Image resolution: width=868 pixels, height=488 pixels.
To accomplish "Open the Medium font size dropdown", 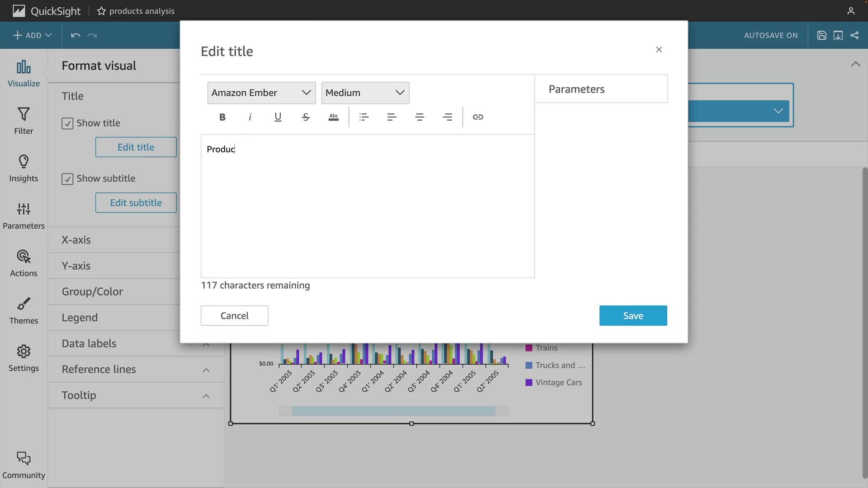I will [x=365, y=93].
